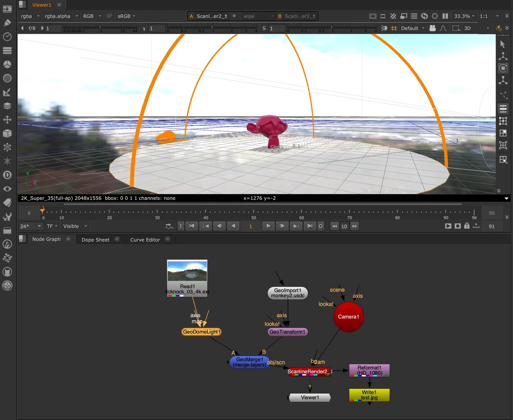513x420 pixels.
Task: Select the arrow select tool in viewer toolbar
Action: pyautogui.click(x=503, y=44)
